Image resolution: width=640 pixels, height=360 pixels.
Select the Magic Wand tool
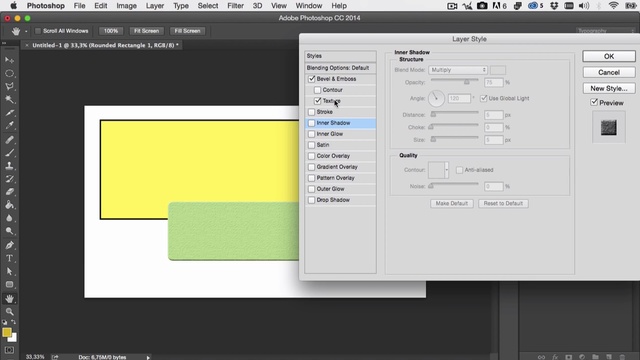coord(9,99)
